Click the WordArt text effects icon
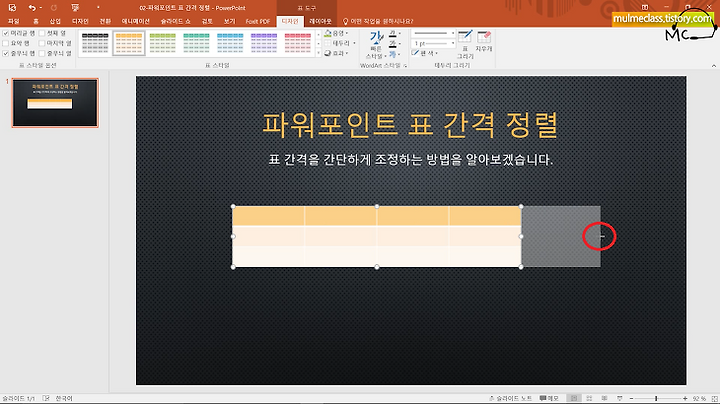The image size is (720, 404). point(393,54)
